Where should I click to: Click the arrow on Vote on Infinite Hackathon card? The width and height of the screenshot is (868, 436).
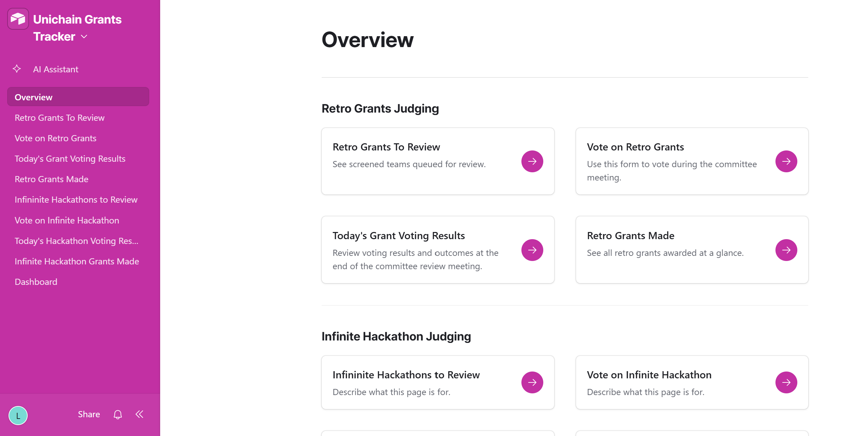coord(786,382)
